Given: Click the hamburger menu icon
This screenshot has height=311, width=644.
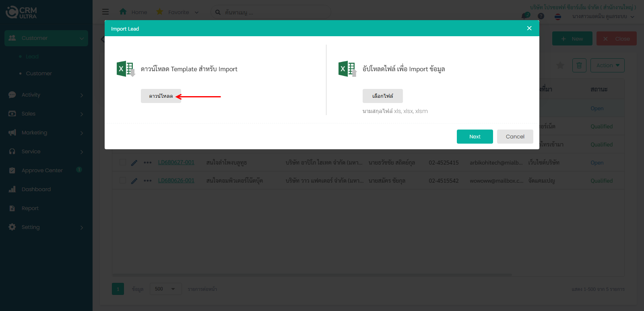Looking at the screenshot, I should click(105, 12).
